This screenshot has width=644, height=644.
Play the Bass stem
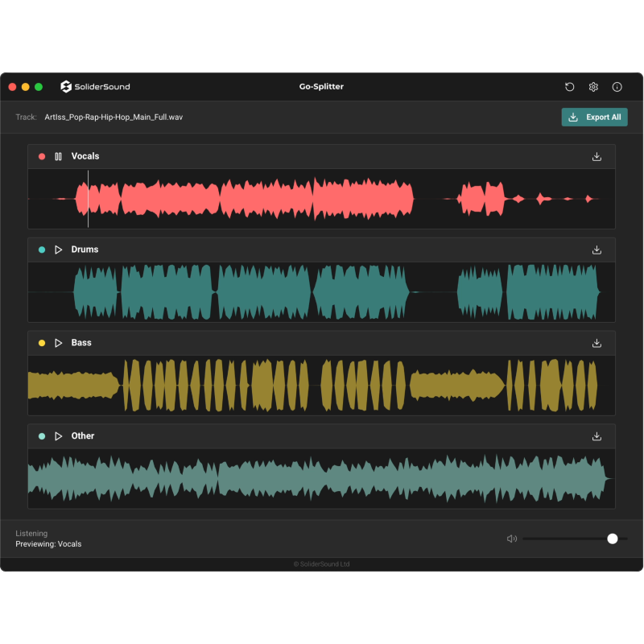point(58,343)
